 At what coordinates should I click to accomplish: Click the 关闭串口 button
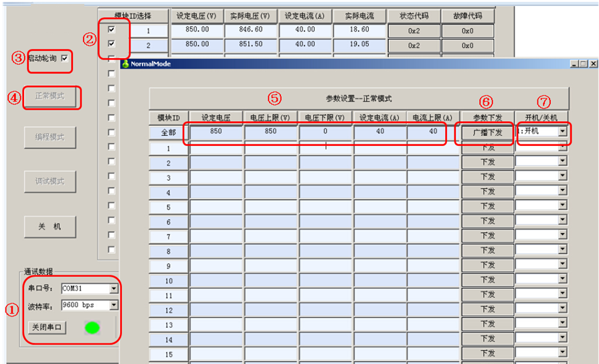coord(47,327)
